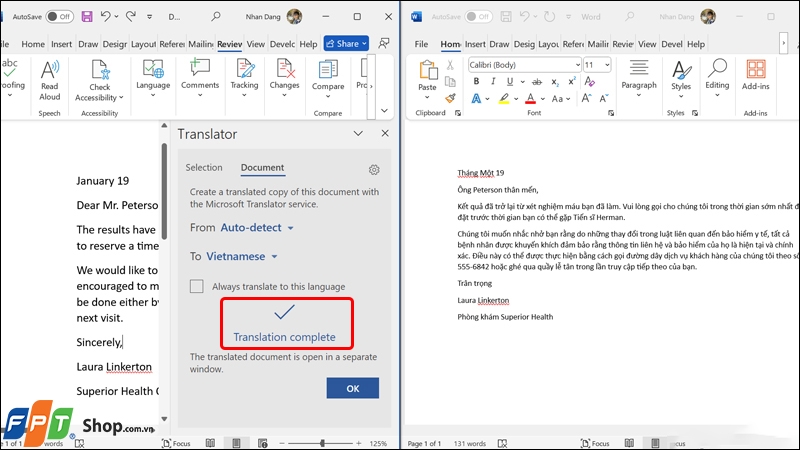Toggle AutoSave switch in left window
Screen dimensions: 800x450
60,16
